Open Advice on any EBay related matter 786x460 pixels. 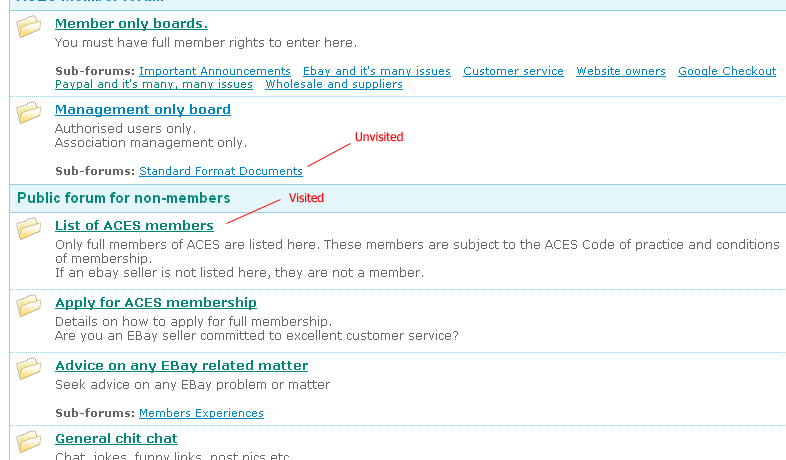click(181, 366)
